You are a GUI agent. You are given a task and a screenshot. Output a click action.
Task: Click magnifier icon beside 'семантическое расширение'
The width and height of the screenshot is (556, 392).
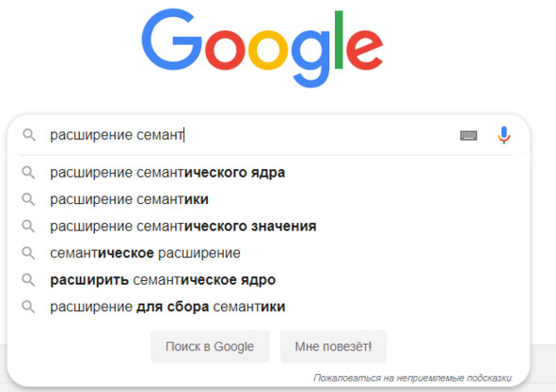pyautogui.click(x=28, y=253)
